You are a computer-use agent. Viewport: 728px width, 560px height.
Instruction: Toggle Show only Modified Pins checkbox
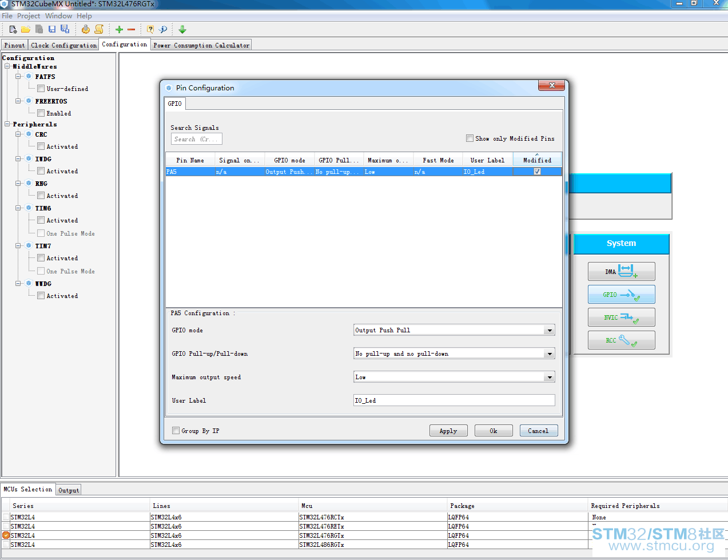470,138
